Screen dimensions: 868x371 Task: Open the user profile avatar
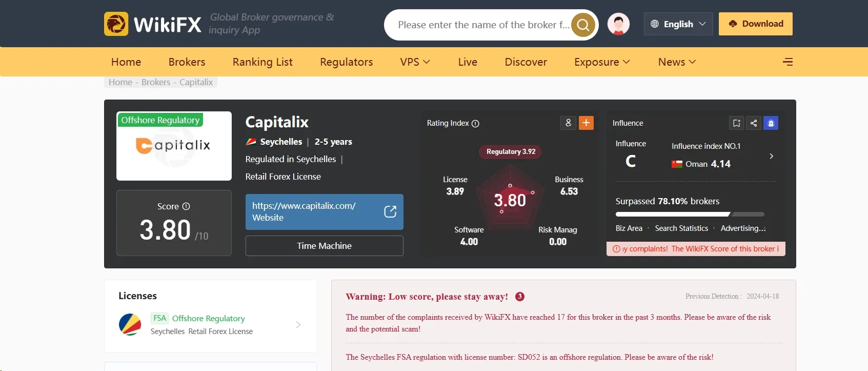619,24
